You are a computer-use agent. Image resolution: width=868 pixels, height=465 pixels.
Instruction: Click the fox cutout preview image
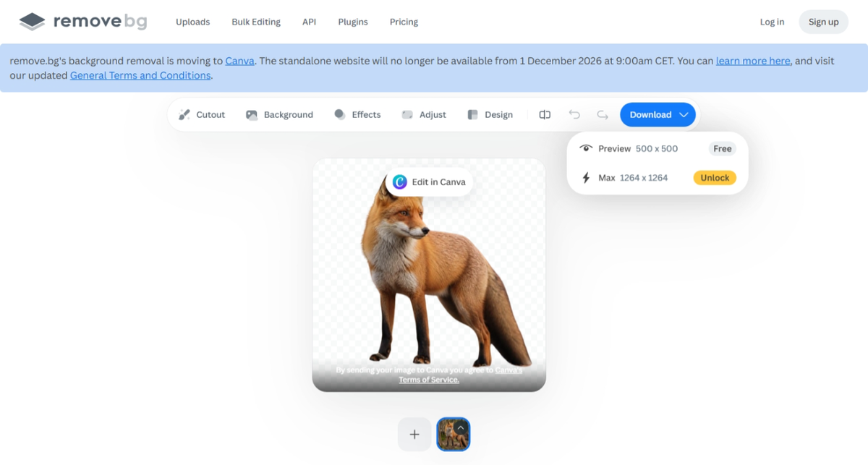point(429,275)
